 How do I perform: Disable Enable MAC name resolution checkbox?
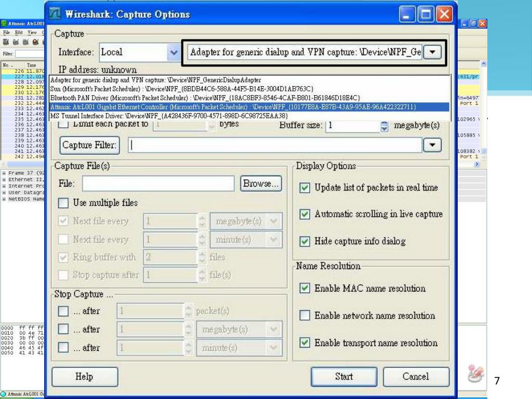click(304, 288)
